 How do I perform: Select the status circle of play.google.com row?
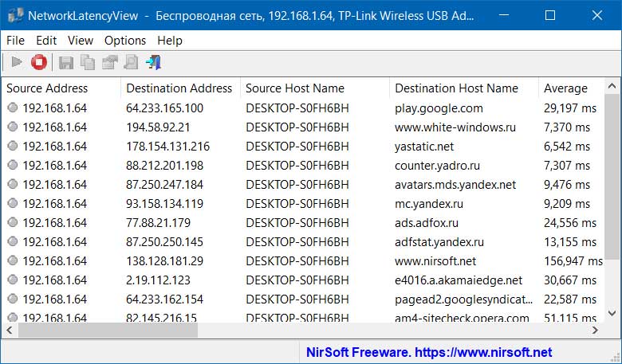point(13,108)
